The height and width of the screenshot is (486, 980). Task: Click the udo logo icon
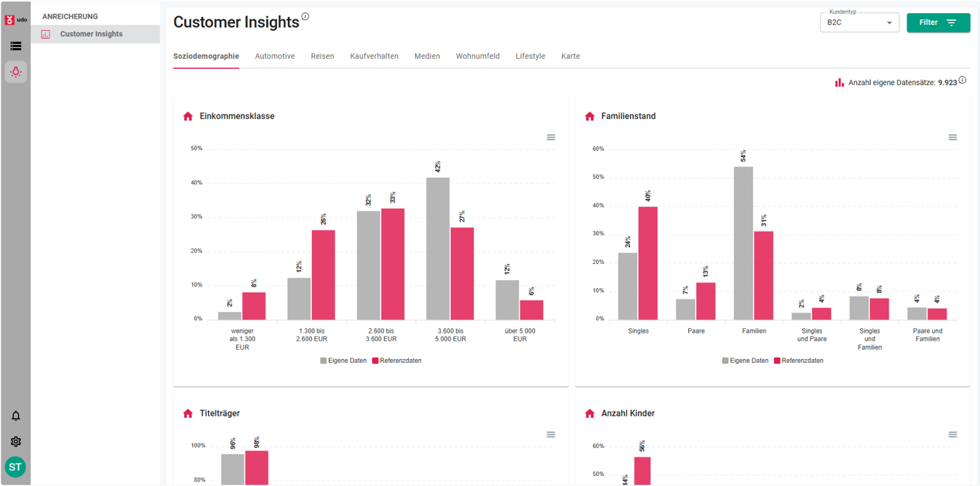tap(15, 19)
